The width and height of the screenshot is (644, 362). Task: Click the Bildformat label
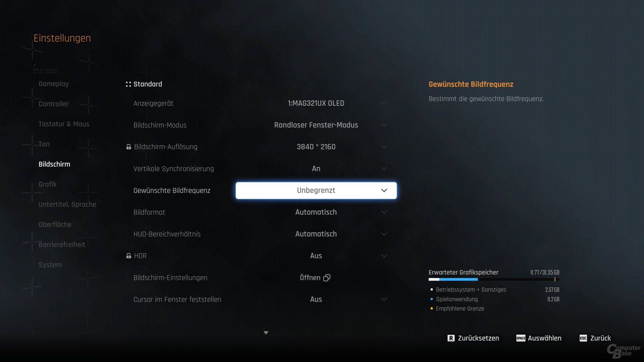[149, 212]
